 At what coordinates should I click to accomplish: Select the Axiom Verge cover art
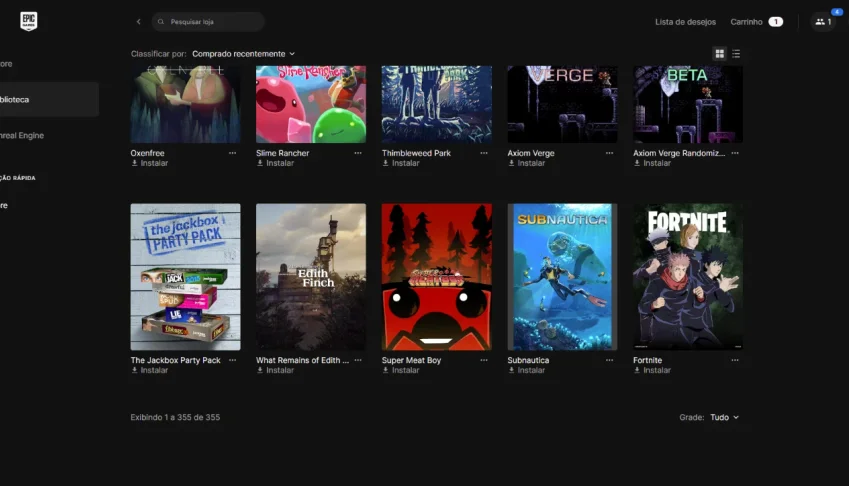click(x=562, y=104)
